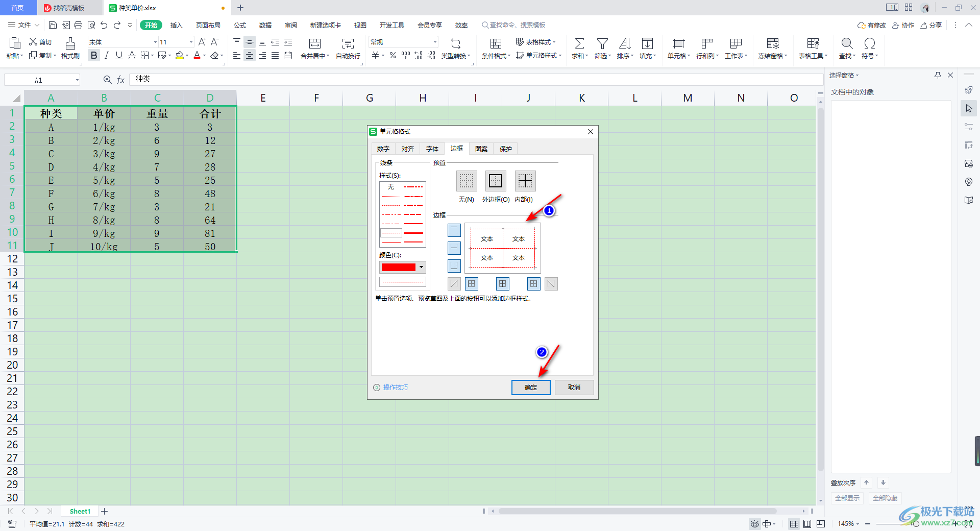Image resolution: width=980 pixels, height=531 pixels.
Task: Click the Outline border (外边框) preset icon
Action: click(x=496, y=181)
